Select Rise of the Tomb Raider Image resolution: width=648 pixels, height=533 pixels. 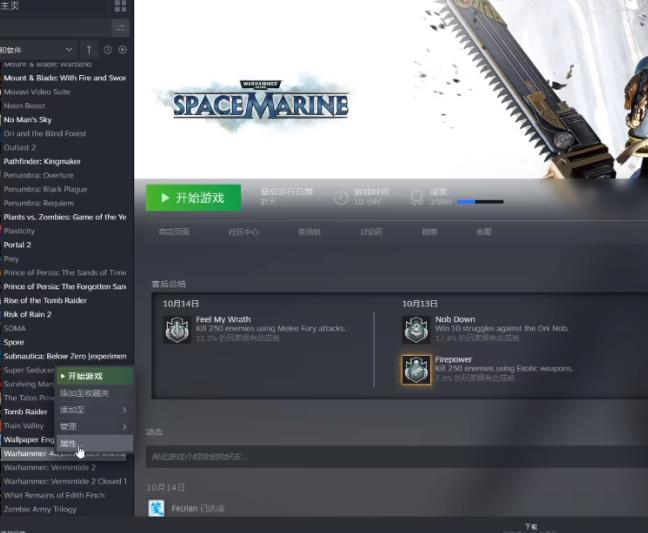point(45,300)
